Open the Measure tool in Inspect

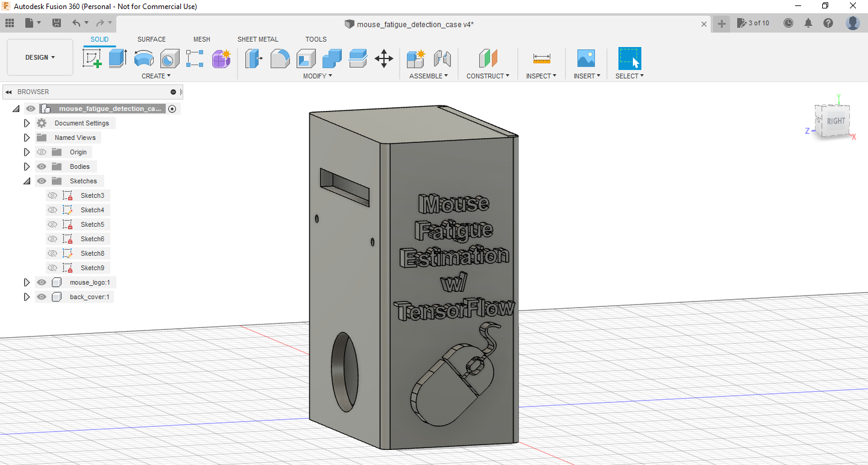pyautogui.click(x=541, y=59)
